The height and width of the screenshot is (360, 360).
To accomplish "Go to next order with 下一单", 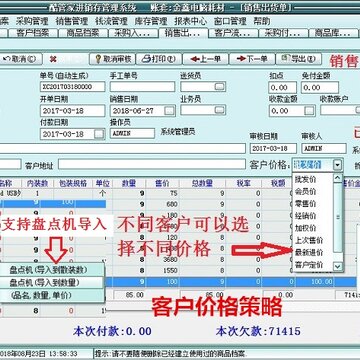I will click(252, 59).
